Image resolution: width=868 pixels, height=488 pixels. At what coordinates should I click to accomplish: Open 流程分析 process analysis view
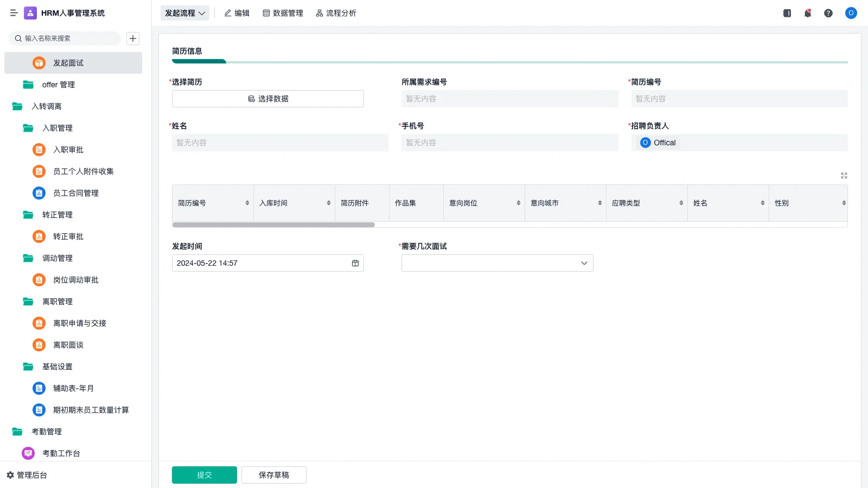[x=336, y=13]
